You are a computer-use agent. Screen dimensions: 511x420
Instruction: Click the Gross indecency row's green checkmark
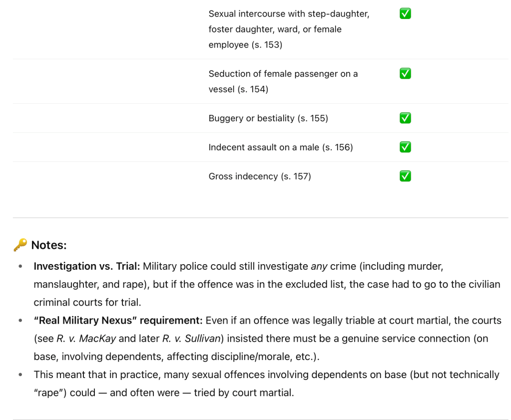406,176
